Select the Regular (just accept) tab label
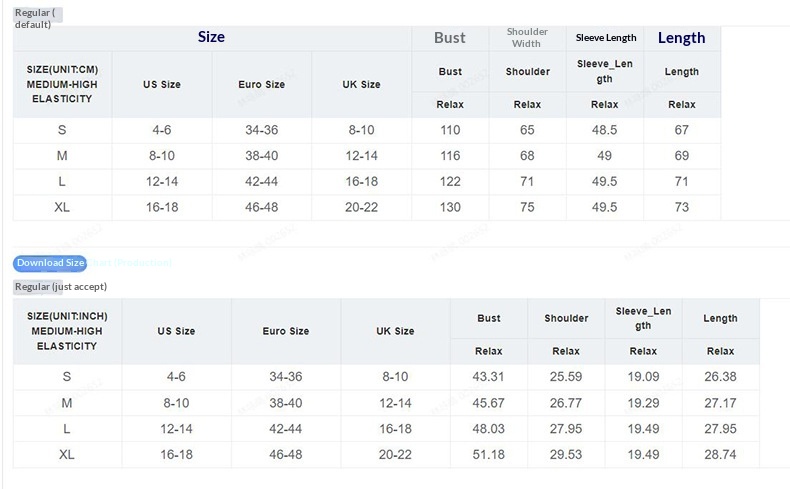Viewport: 790px width, 489px height. click(x=60, y=287)
